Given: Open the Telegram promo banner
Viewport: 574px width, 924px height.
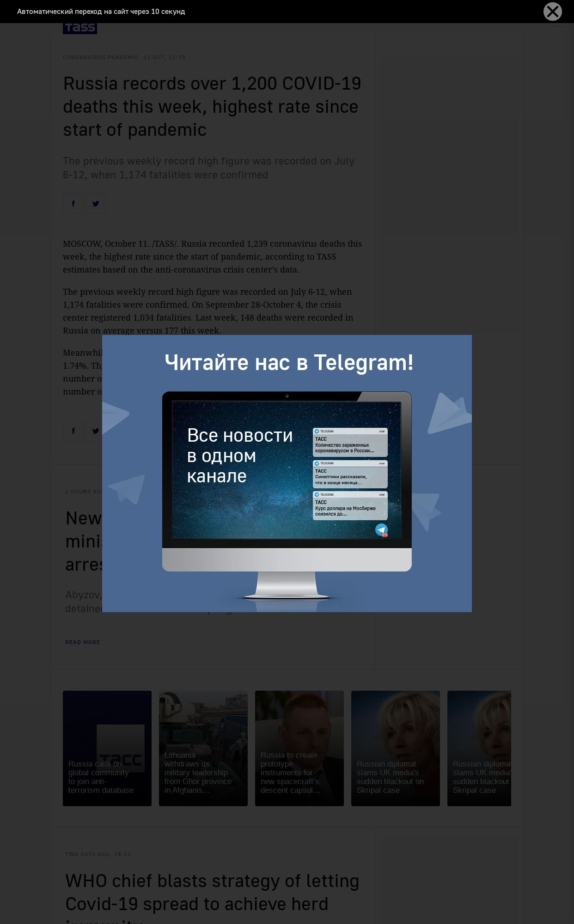Looking at the screenshot, I should 287,474.
